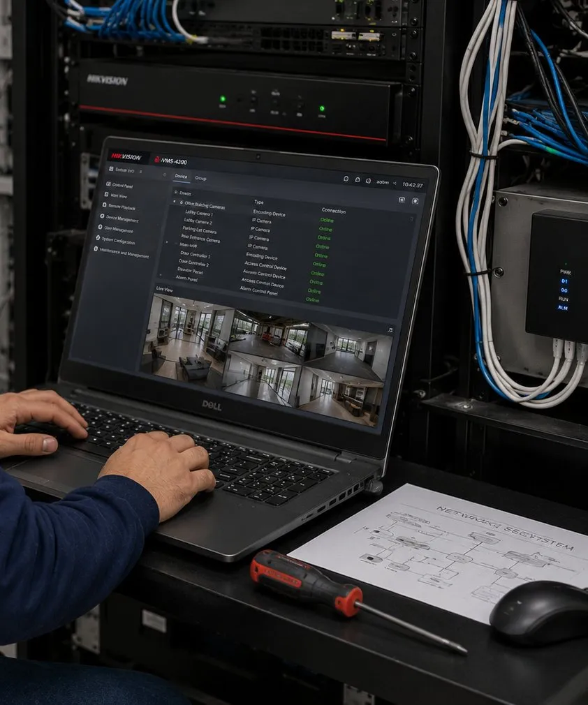The width and height of the screenshot is (588, 705).
Task: Click the first round icon beside admin
Action: click(x=346, y=179)
